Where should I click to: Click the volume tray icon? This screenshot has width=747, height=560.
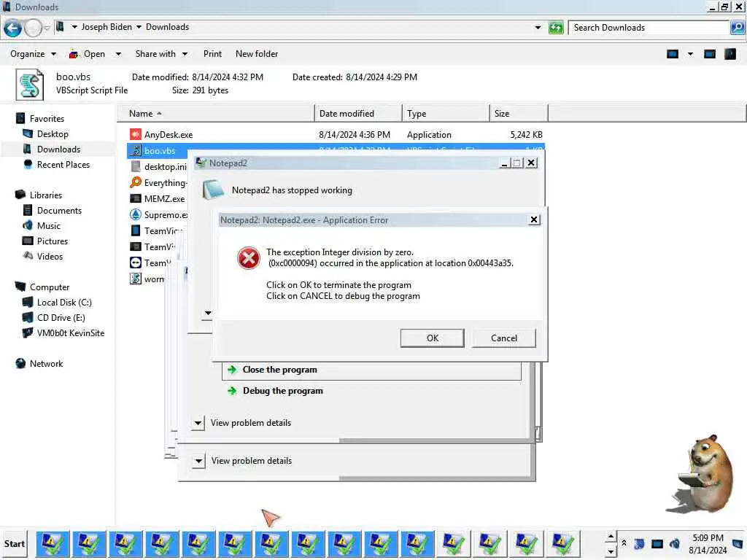click(x=675, y=543)
